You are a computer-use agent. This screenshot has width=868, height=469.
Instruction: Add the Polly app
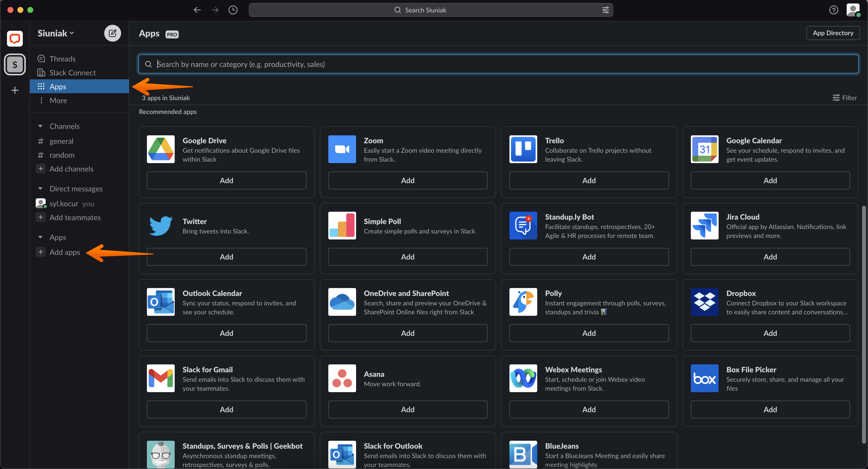point(589,333)
